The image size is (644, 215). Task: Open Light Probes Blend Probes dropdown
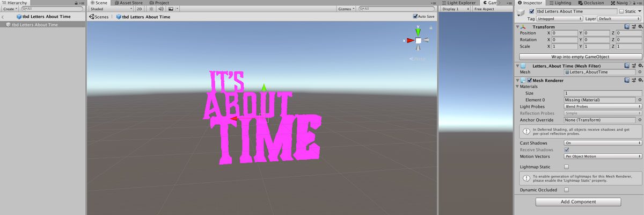603,106
